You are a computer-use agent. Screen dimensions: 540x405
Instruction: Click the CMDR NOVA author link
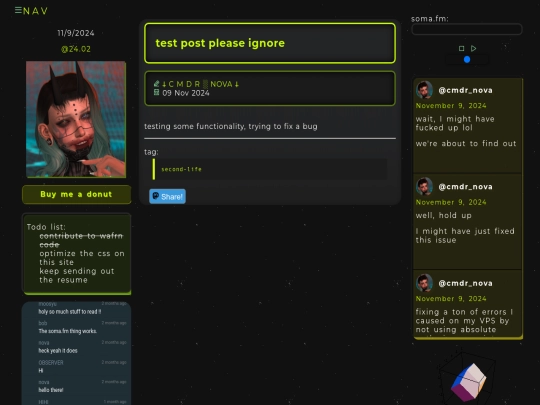[x=200, y=84]
